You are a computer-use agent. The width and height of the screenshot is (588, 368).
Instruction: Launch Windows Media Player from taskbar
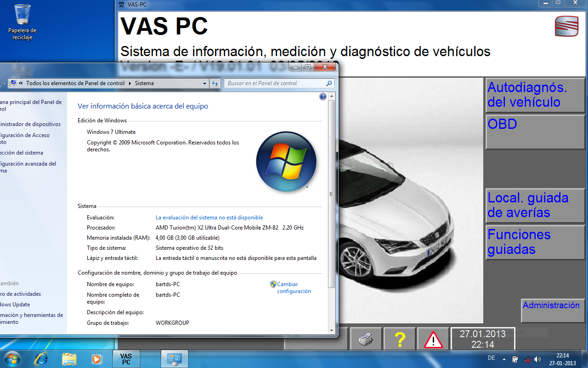click(97, 359)
